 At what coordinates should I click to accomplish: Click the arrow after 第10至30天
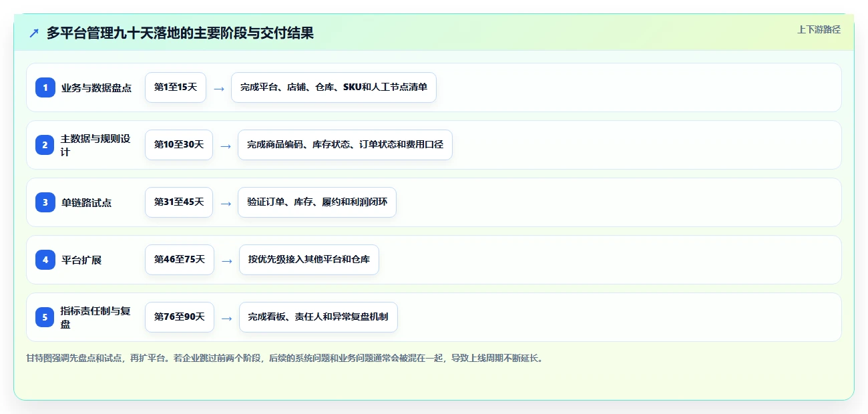tap(226, 146)
